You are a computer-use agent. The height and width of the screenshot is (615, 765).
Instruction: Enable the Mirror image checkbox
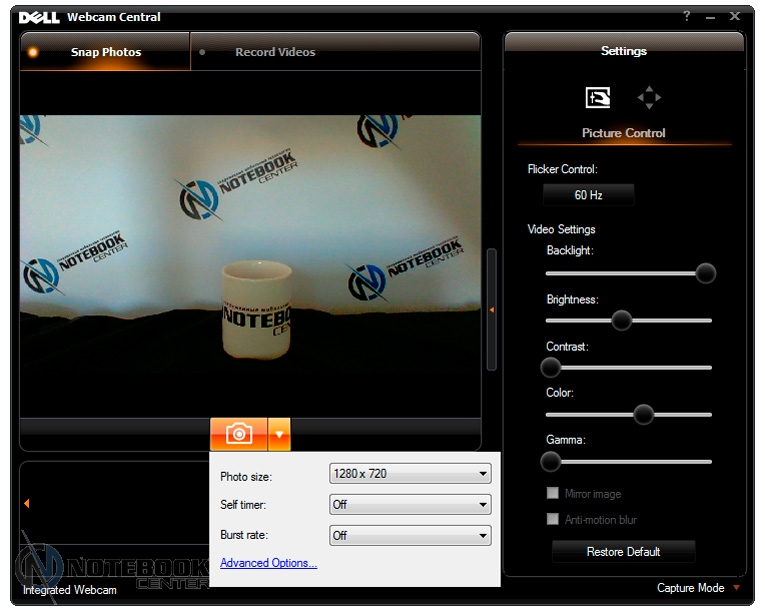pyautogui.click(x=552, y=493)
